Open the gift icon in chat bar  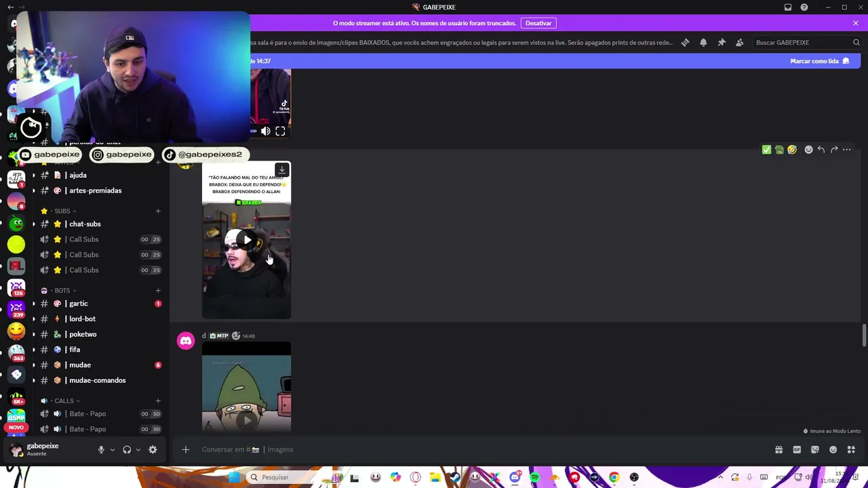click(778, 449)
